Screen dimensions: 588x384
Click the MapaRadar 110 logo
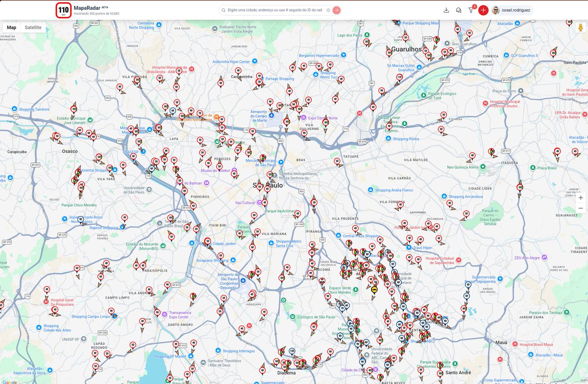coord(64,10)
